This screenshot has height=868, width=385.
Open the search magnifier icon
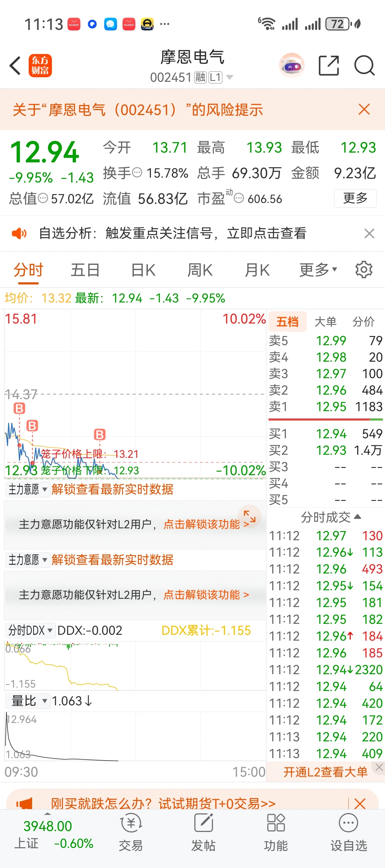pyautogui.click(x=365, y=65)
